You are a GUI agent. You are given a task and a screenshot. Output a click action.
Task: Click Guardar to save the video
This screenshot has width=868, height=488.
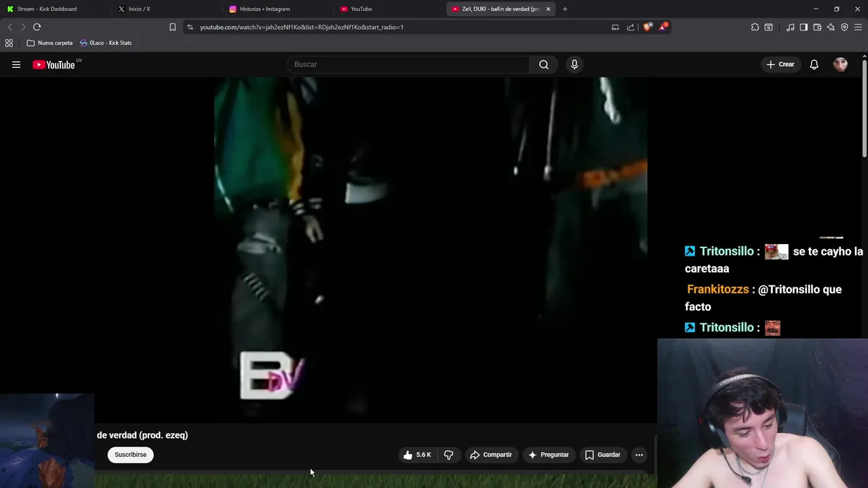603,455
